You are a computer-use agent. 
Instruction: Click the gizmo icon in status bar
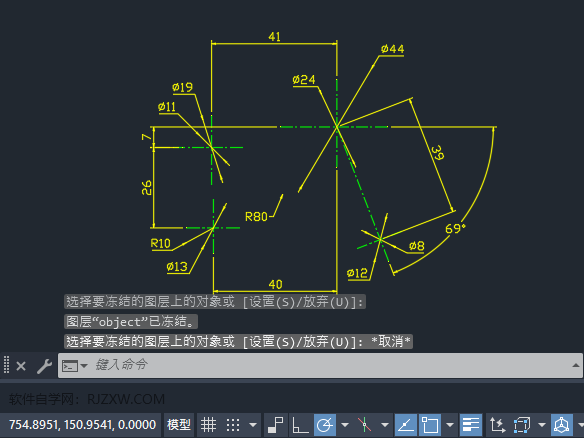(562, 425)
